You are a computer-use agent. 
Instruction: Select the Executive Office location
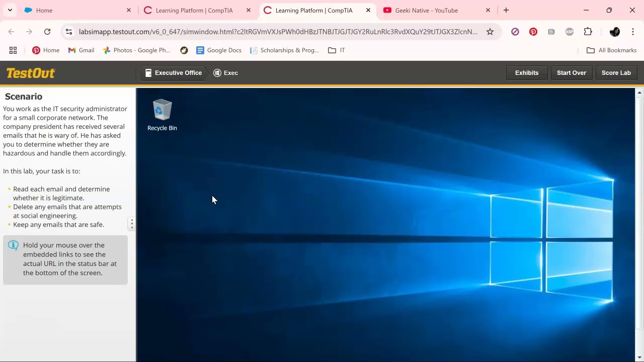(x=173, y=73)
